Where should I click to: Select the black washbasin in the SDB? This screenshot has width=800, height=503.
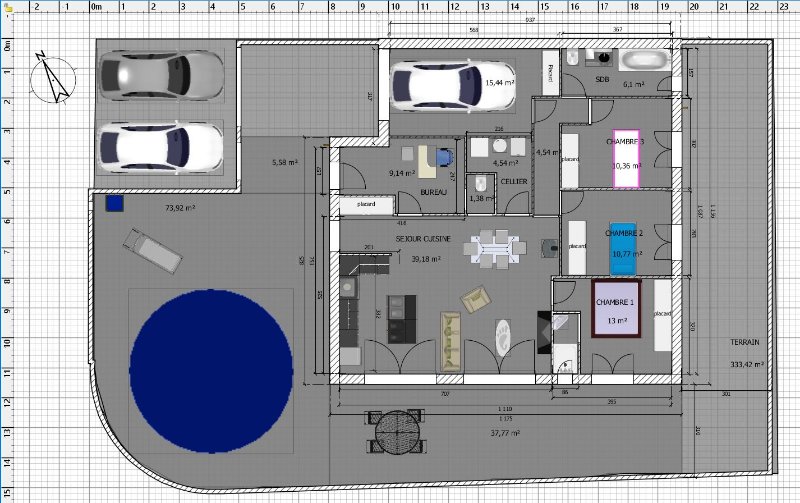point(604,58)
